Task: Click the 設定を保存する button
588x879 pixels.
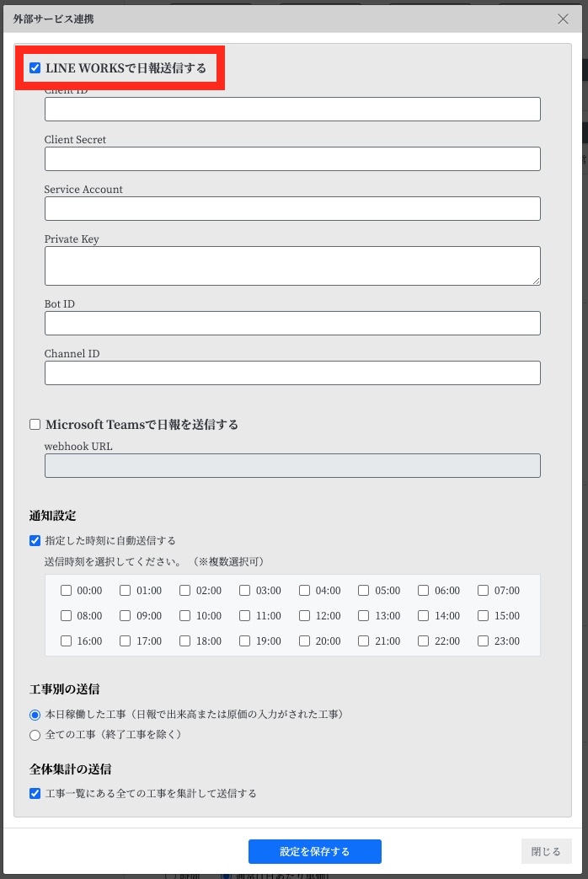Action: point(315,851)
